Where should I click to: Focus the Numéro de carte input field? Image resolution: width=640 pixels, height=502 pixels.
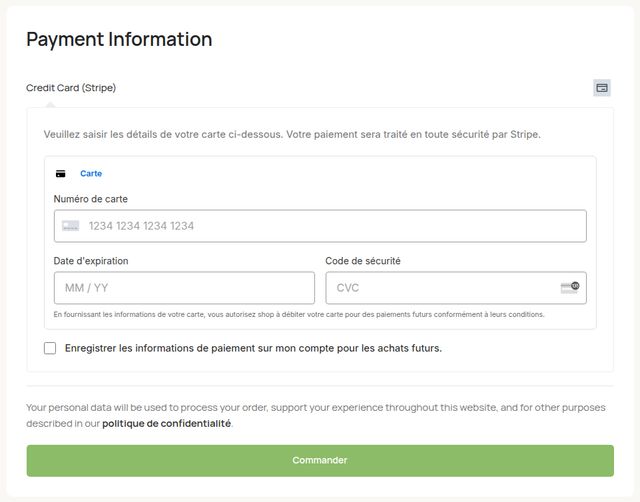tap(330, 226)
